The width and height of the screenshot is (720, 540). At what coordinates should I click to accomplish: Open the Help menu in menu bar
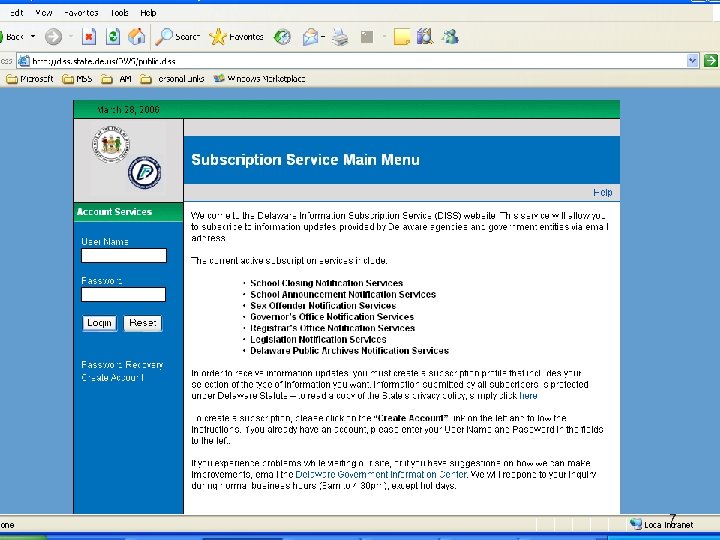pos(148,13)
